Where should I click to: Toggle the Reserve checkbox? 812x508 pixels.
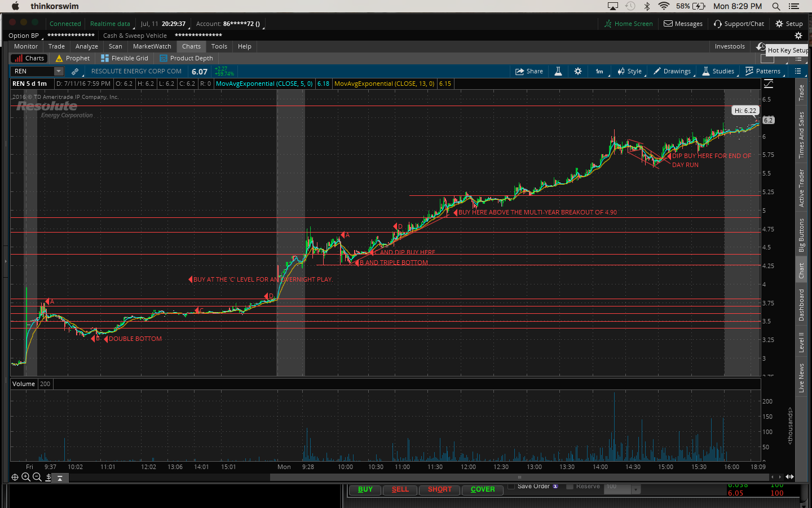(570, 486)
